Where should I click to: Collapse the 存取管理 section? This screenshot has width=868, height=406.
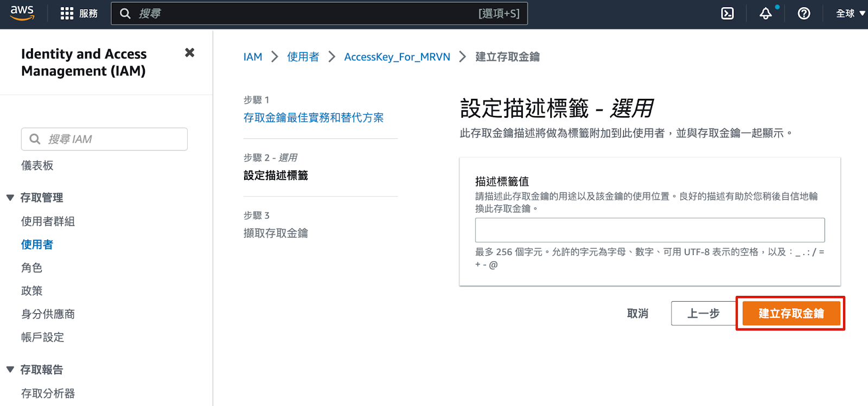10,198
